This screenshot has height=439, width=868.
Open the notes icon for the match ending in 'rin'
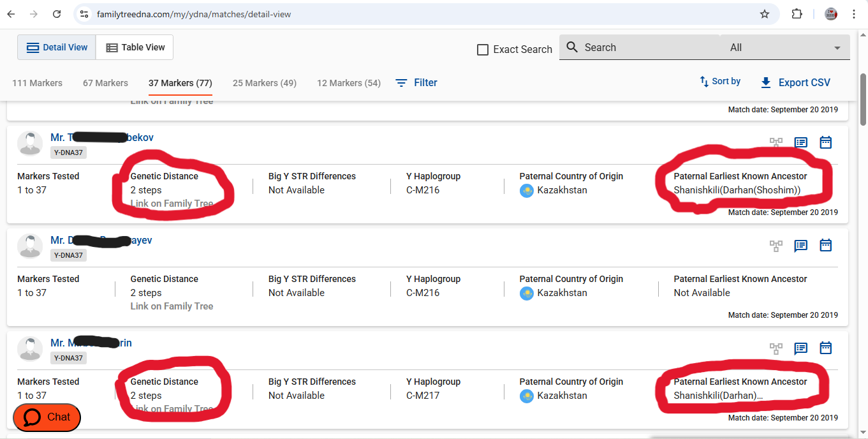[801, 348]
